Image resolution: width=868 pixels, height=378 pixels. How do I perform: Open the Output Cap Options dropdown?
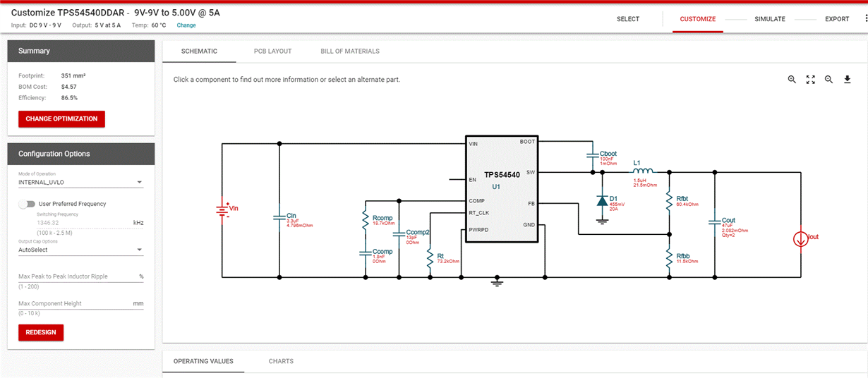click(80, 250)
